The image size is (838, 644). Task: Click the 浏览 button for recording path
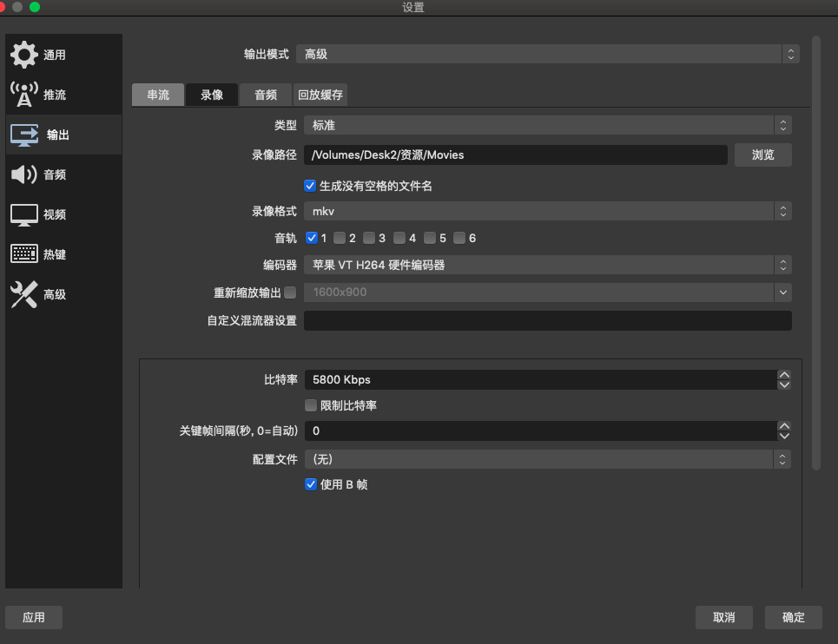762,154
